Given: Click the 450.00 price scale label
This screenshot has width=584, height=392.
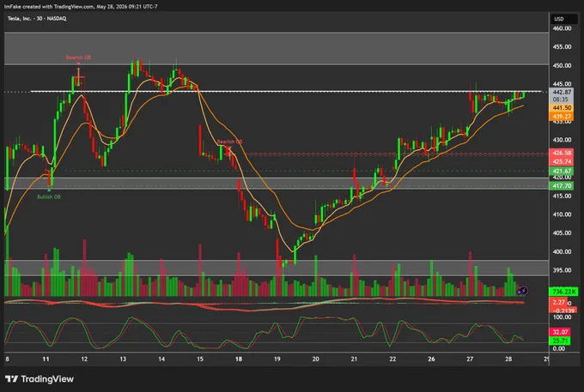Looking at the screenshot, I should click(x=562, y=65).
